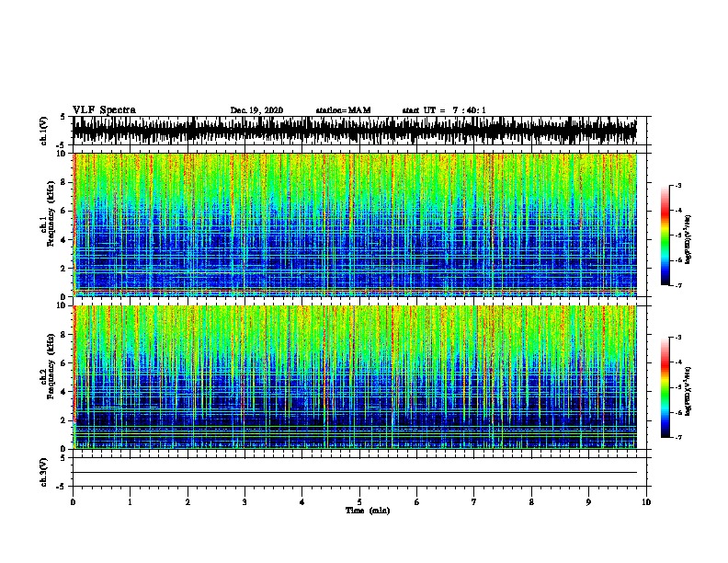Viewport: 728px width, 563px height.
Task: Click the "ch.3(V)" axis label
Action: pos(44,472)
